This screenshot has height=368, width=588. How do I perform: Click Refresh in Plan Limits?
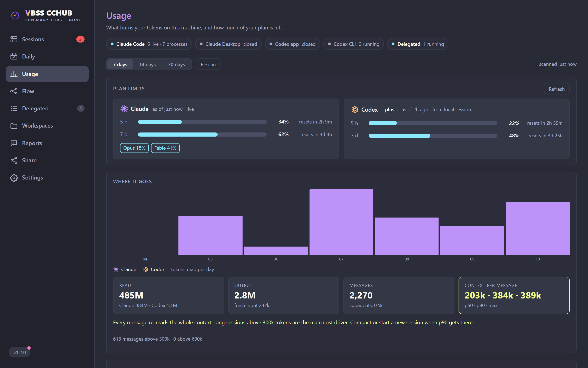[x=556, y=89]
